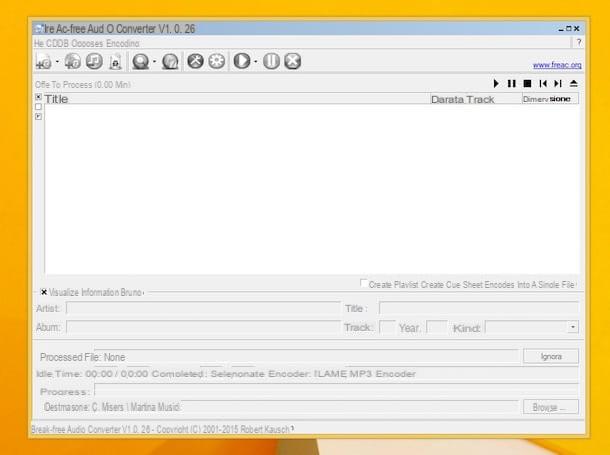Click into the Track number field

(x=387, y=327)
